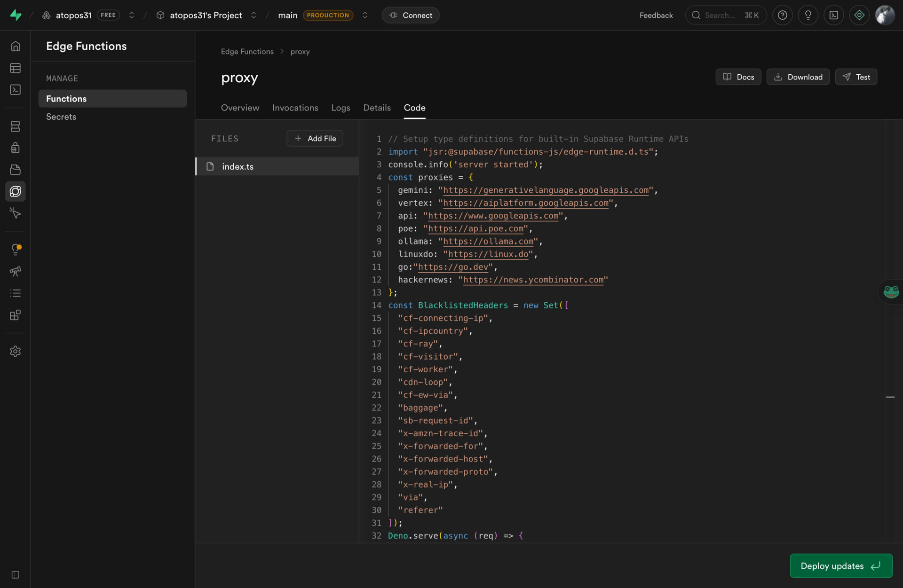The width and height of the screenshot is (903, 588).
Task: Open the AI assistant diamond icon
Action: [859, 15]
